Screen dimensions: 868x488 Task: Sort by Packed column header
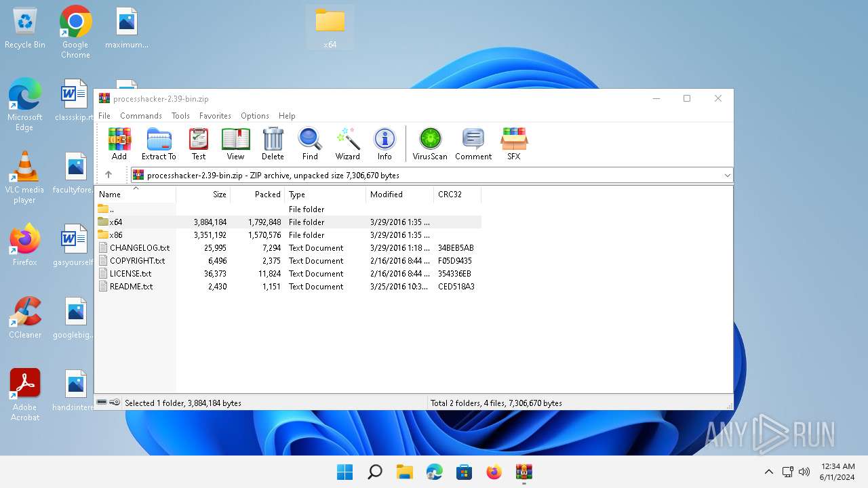258,195
